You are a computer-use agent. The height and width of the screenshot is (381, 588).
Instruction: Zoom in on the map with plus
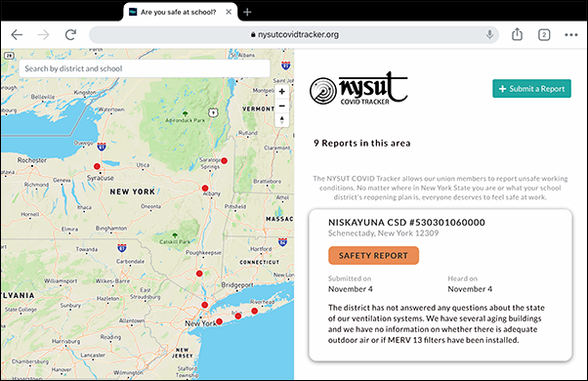282,92
